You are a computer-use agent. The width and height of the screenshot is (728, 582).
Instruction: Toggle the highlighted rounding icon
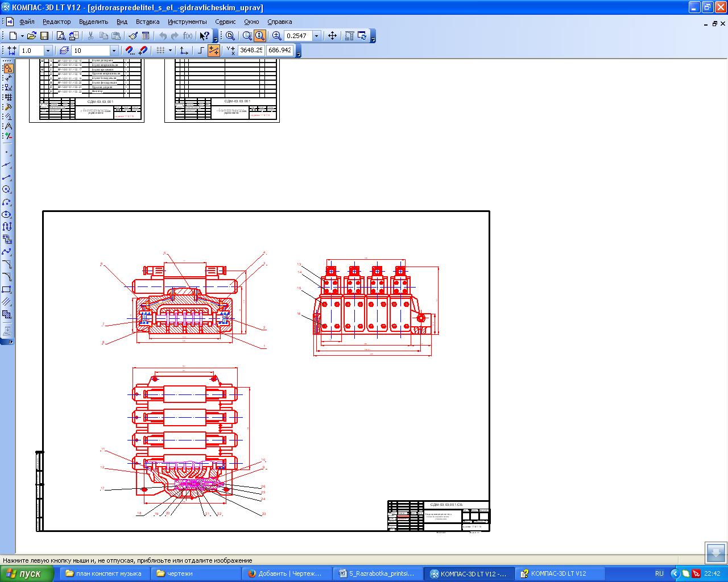(214, 51)
